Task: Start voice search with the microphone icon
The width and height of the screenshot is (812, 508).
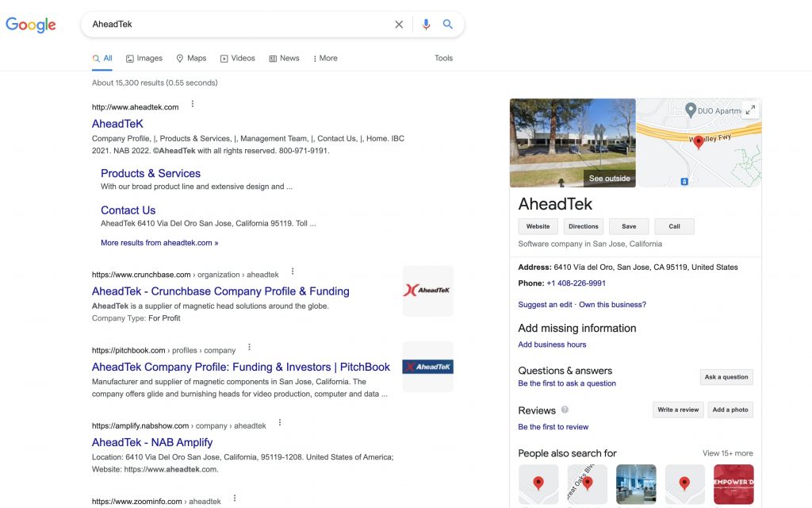Action: point(426,25)
